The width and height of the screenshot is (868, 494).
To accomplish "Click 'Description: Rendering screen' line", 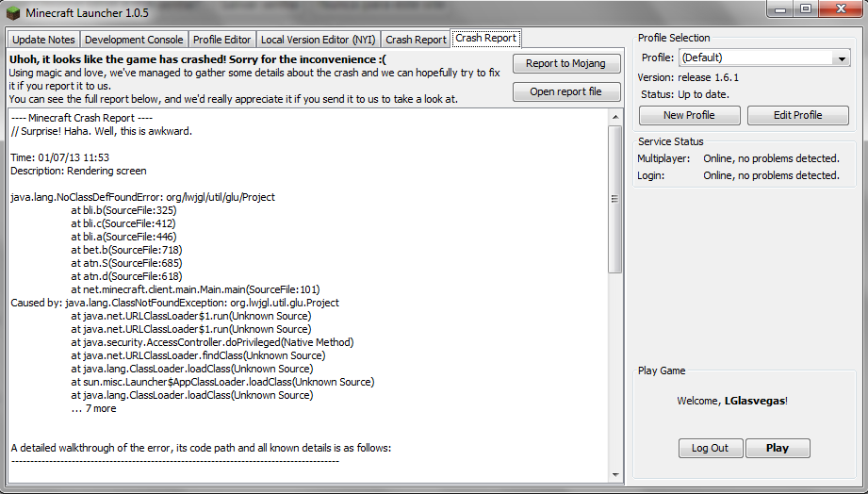I will (x=78, y=172).
